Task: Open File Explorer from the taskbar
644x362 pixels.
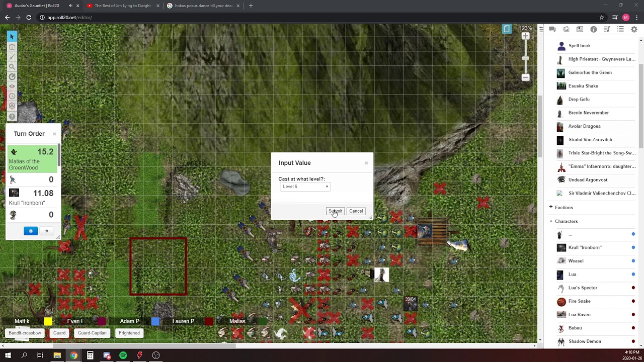Action: point(57,355)
